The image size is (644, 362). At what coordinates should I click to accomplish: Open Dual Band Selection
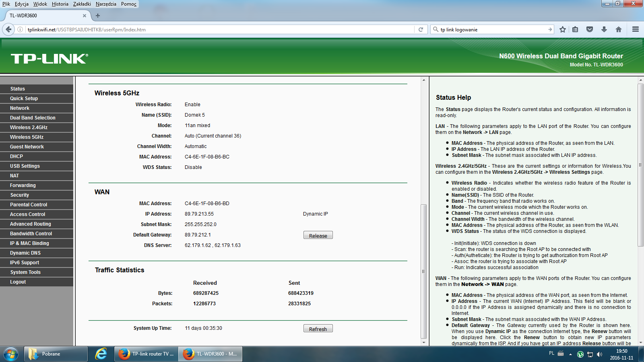tap(37, 118)
